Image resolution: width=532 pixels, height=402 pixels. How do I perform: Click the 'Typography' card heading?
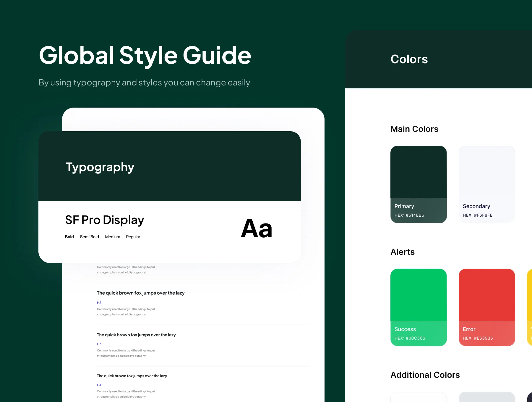pyautogui.click(x=100, y=167)
